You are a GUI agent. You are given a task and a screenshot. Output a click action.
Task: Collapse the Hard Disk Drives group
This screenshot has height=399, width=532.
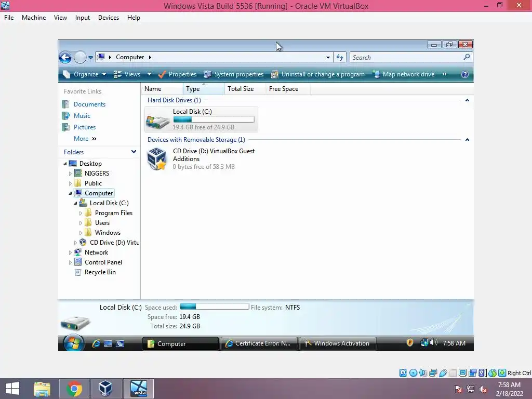[467, 100]
